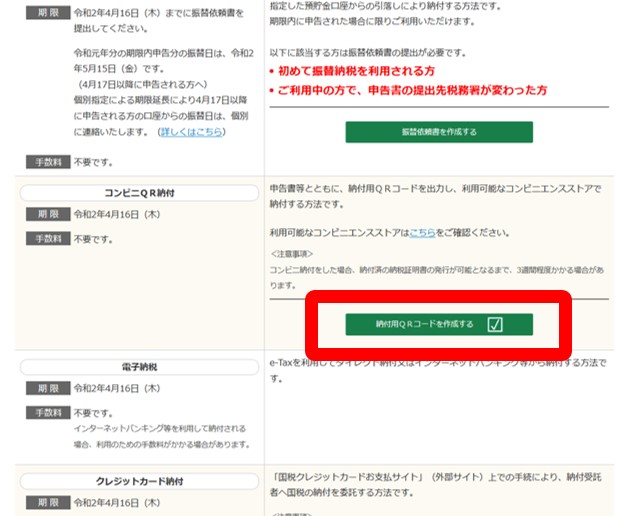Click the 振替依頼書を作成する green button
Image resolution: width=623 pixels, height=516 pixels.
[x=439, y=132]
